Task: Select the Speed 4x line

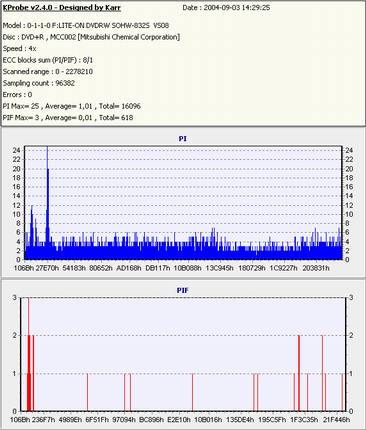Action: click(x=19, y=49)
